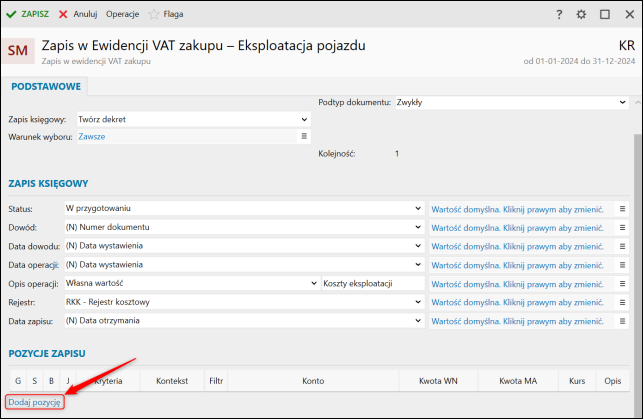Open the hamburger menu in Data zapisu row
This screenshot has width=643, height=419.
(622, 321)
